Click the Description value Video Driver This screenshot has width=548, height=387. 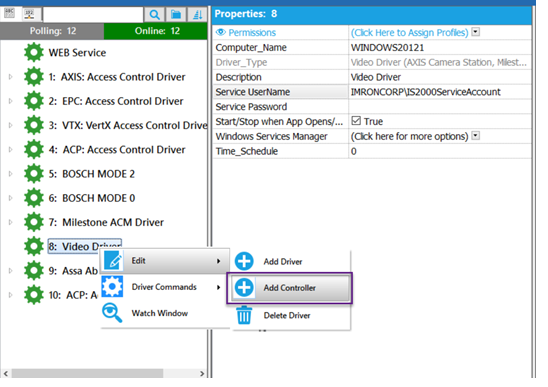tap(376, 77)
